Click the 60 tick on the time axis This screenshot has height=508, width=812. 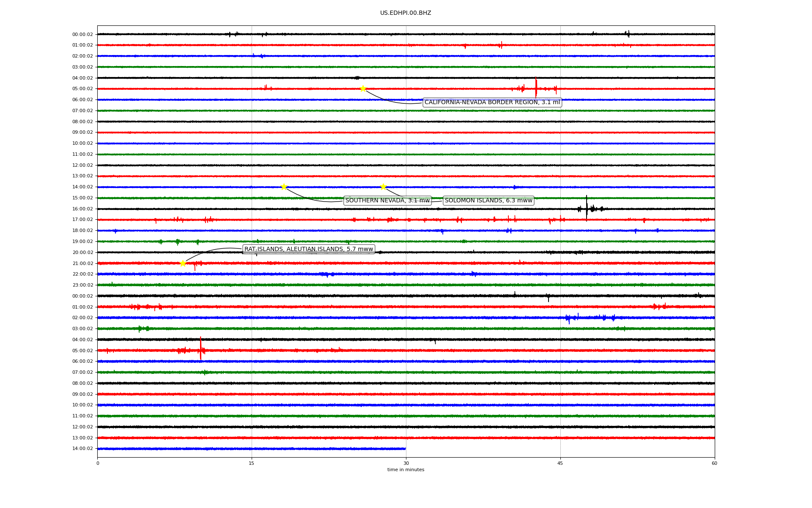(714, 463)
